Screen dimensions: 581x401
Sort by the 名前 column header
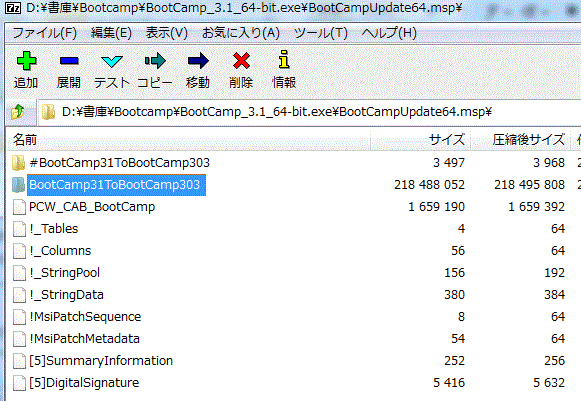[x=188, y=140]
